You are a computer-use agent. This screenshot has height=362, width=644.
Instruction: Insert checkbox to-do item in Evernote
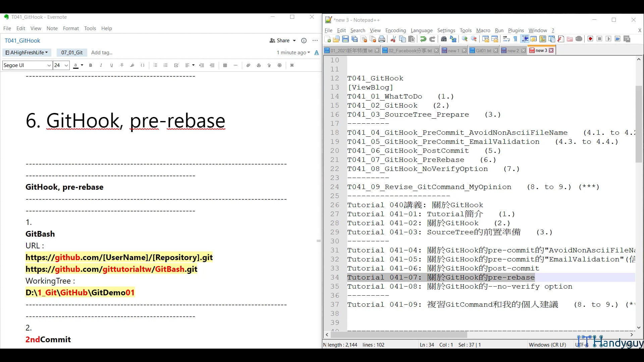(x=176, y=65)
